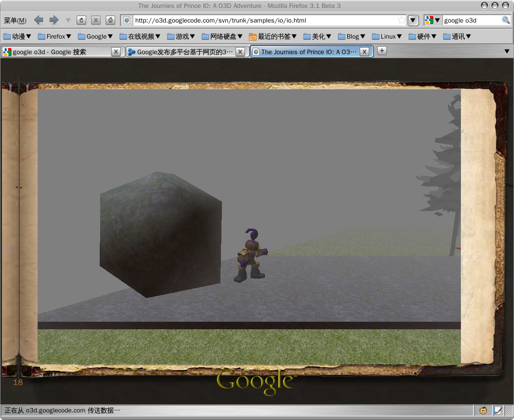
Task: Open the history dropdown next to forward
Action: click(68, 21)
